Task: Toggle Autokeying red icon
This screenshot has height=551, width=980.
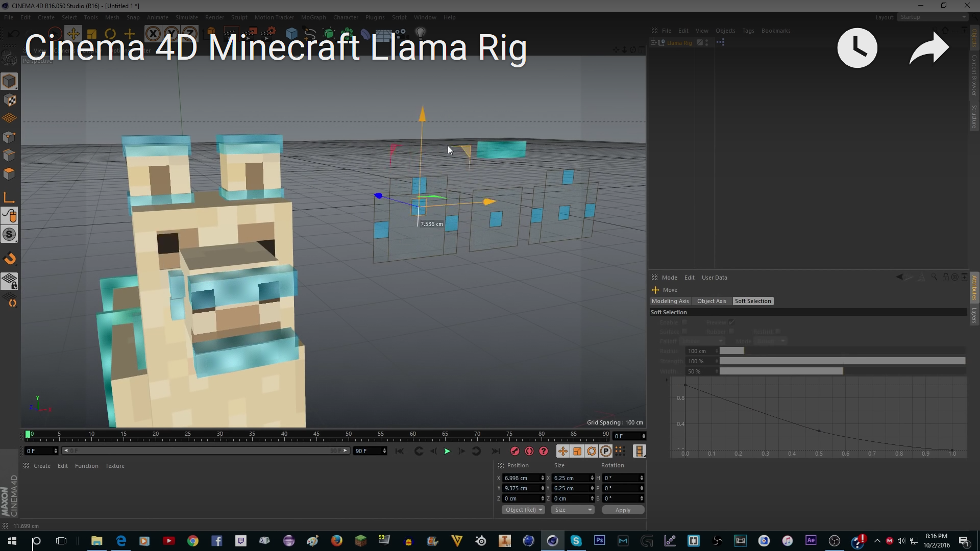Action: coord(529,451)
